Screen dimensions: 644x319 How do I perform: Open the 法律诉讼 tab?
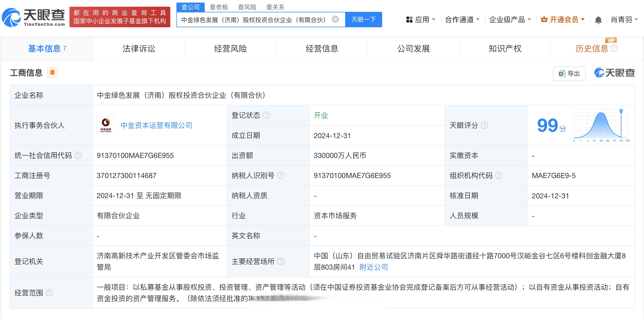pyautogui.click(x=139, y=49)
